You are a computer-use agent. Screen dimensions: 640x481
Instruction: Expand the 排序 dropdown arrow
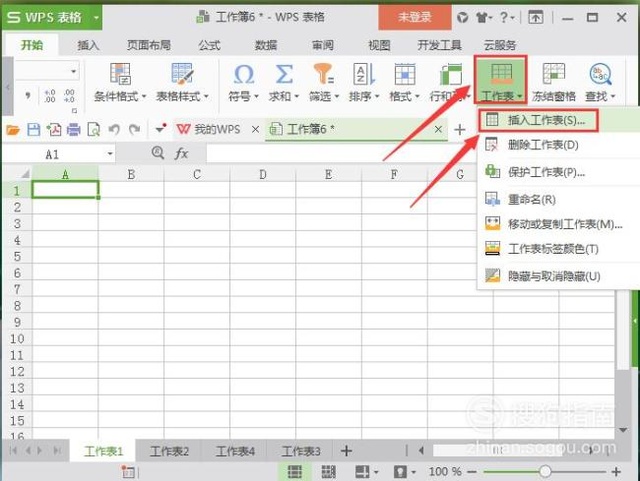tap(377, 97)
